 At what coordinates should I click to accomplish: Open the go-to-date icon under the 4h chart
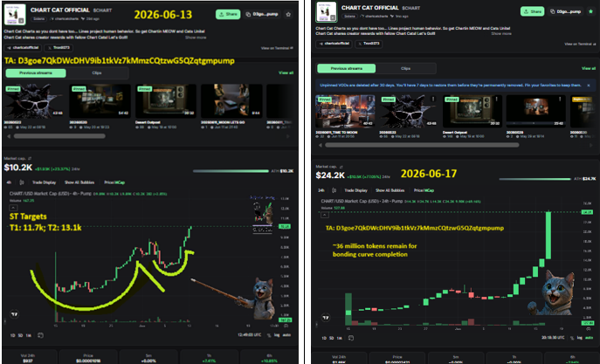point(40,335)
